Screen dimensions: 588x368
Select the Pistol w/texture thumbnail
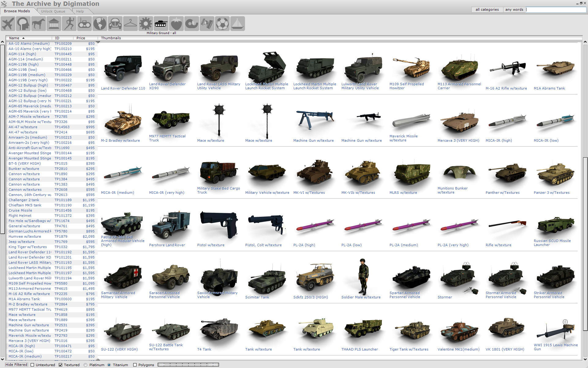(219, 225)
